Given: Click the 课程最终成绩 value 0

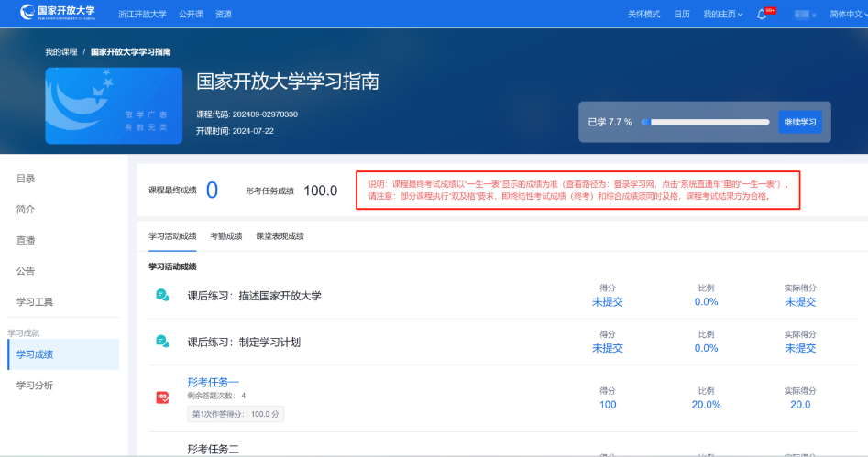Looking at the screenshot, I should [212, 190].
